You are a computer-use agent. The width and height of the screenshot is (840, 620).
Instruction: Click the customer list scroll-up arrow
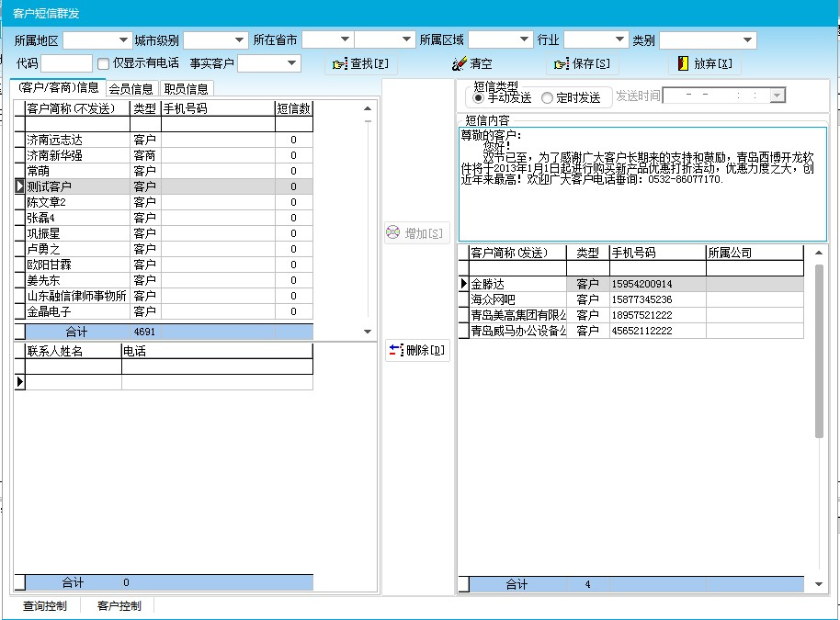368,108
